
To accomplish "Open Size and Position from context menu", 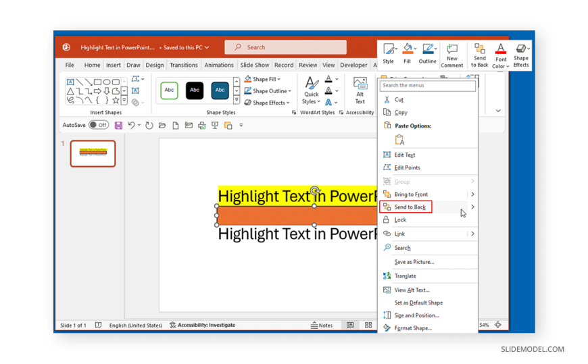I will [428, 315].
